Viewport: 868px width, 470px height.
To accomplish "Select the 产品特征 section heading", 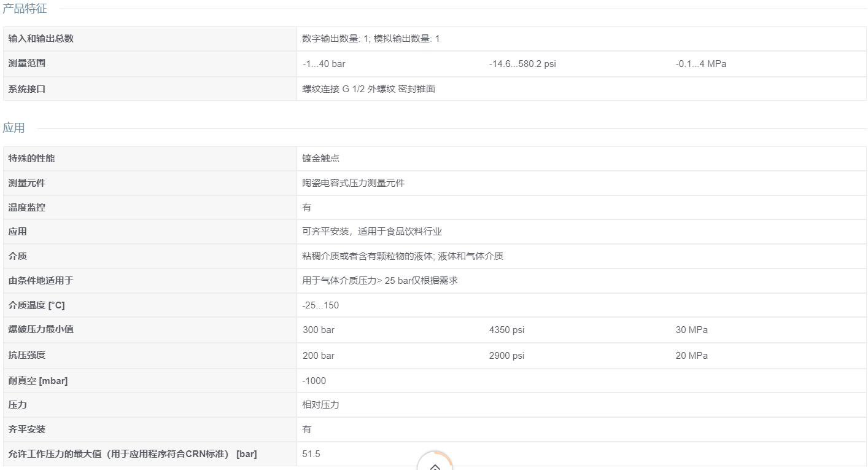I will click(x=25, y=9).
